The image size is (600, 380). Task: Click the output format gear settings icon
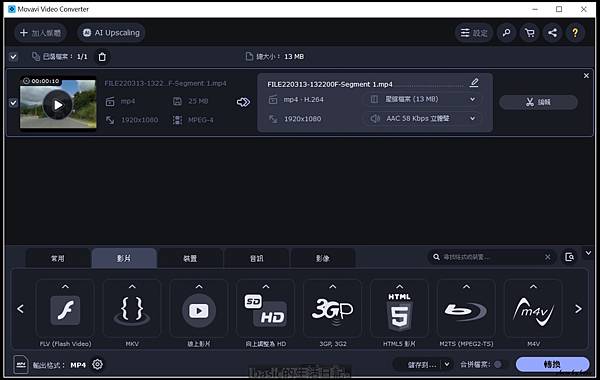pyautogui.click(x=98, y=364)
